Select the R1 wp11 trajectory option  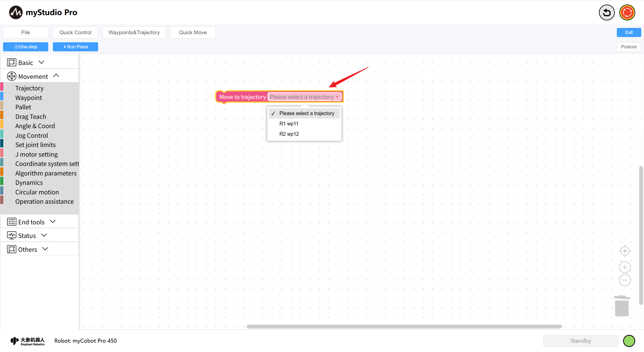289,124
